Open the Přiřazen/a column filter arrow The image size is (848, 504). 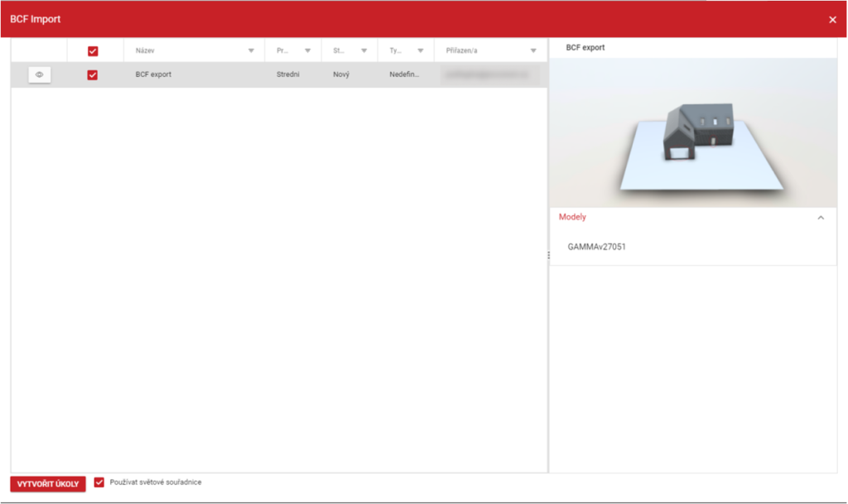533,51
